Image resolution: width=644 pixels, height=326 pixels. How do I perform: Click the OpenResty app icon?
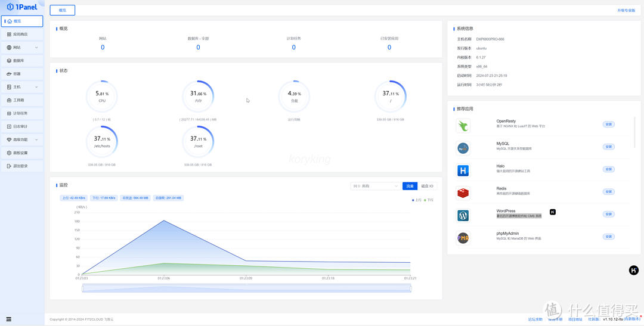(x=463, y=125)
